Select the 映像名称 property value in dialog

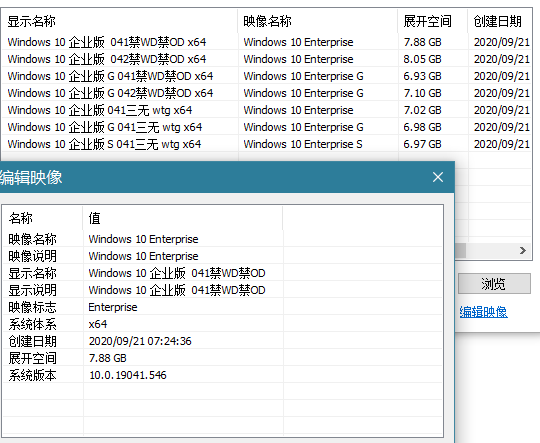pyautogui.click(x=143, y=239)
